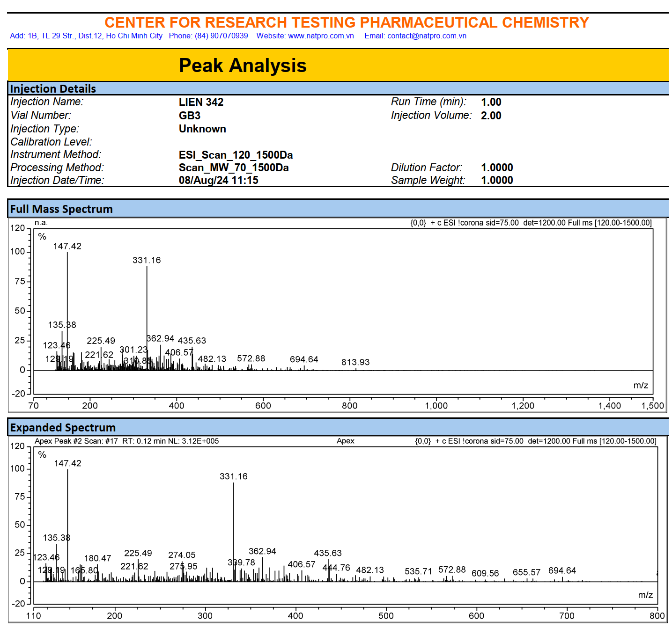The width and height of the screenshot is (672, 628).
Task: Select the injection date 08/Aug/24 11:15
Action: coord(218,180)
